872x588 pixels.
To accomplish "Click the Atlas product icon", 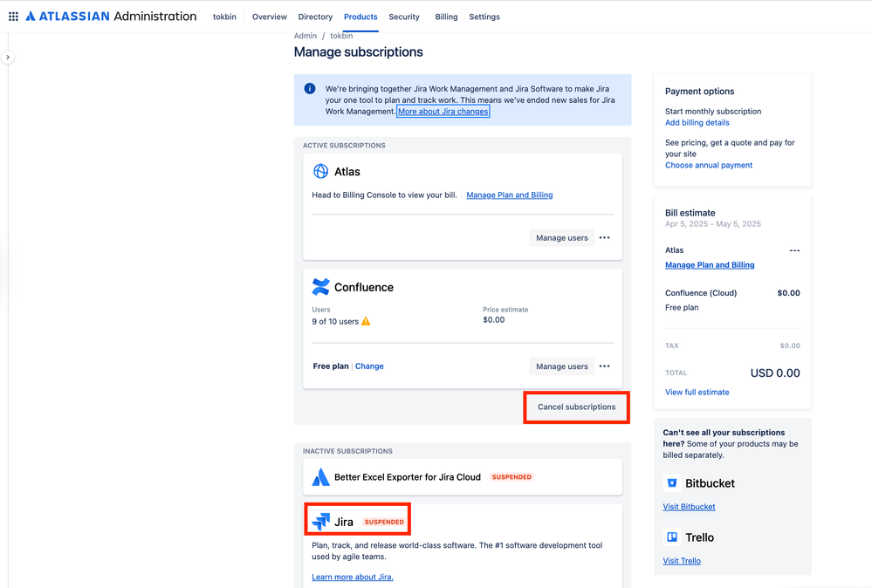I will pyautogui.click(x=320, y=171).
